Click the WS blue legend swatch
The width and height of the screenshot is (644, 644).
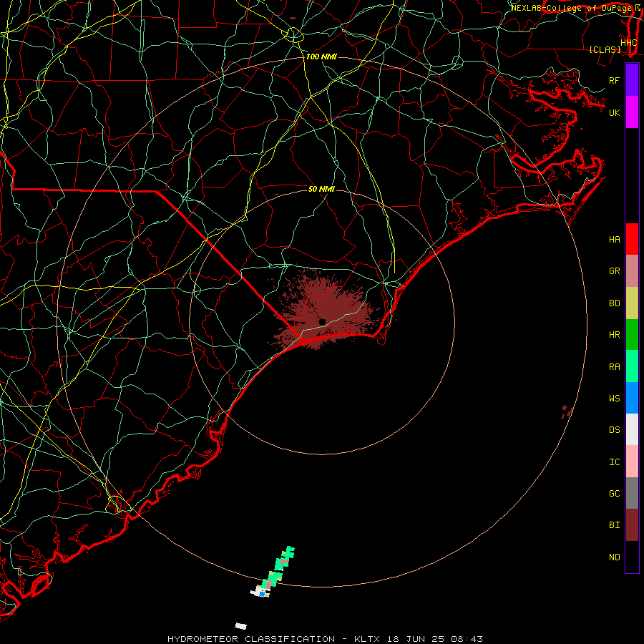coord(632,398)
